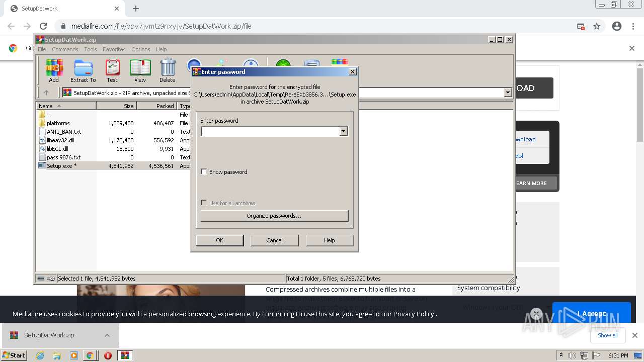Screen dimensions: 644x362
Task: Click the View file toolbar icon
Action: (x=140, y=70)
